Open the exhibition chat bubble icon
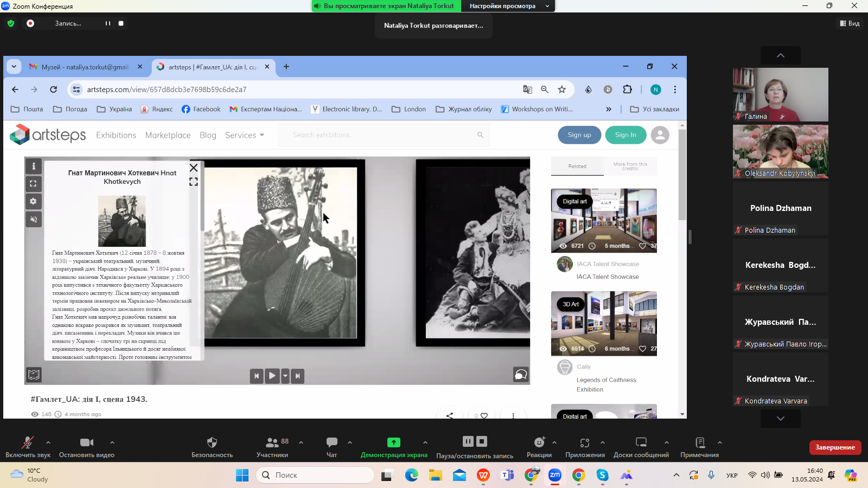 (520, 375)
